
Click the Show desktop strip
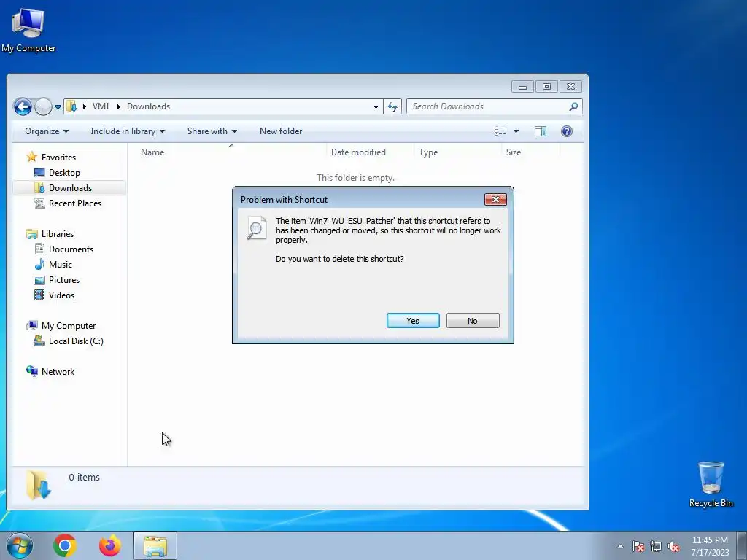(x=742, y=545)
